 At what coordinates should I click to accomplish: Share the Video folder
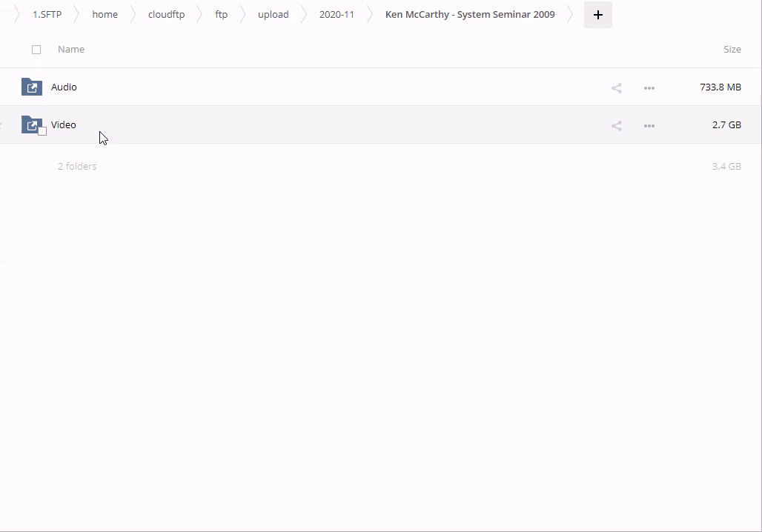click(616, 125)
